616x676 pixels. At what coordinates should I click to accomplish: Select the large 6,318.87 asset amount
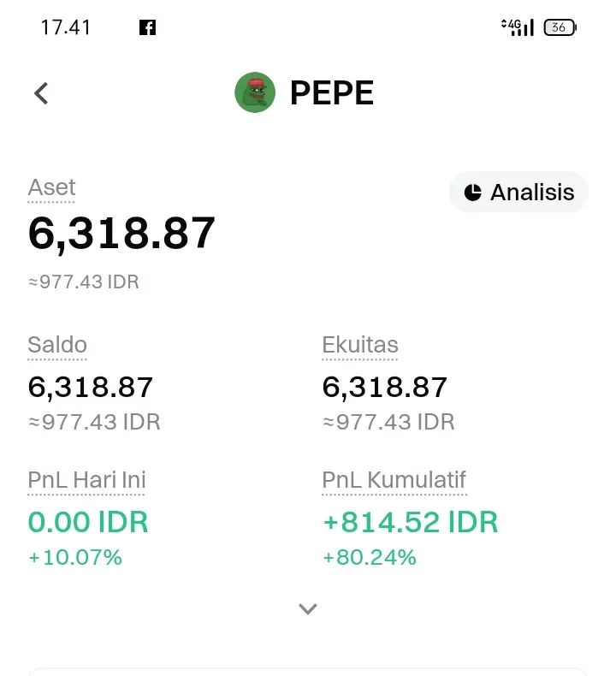point(121,234)
